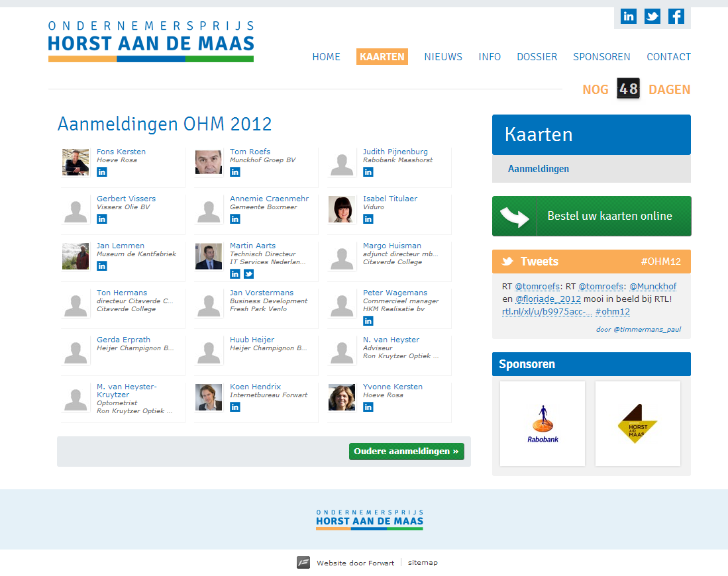Go to the Nieuws menu item
728x576 pixels.
[443, 57]
